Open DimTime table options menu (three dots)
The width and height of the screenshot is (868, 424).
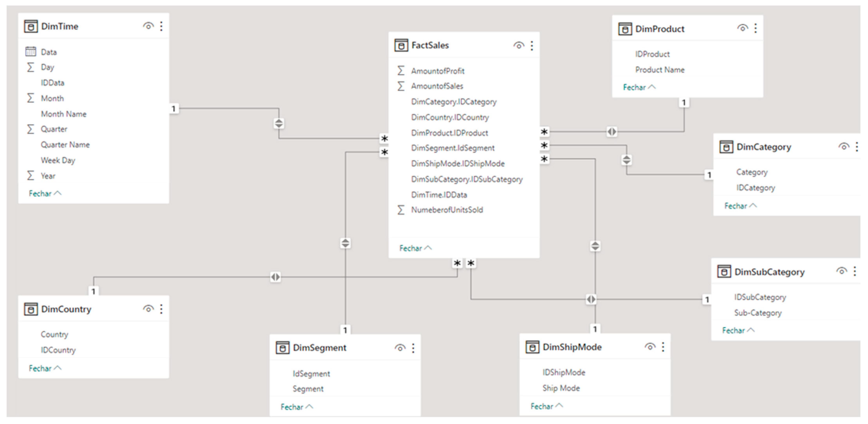(x=161, y=26)
